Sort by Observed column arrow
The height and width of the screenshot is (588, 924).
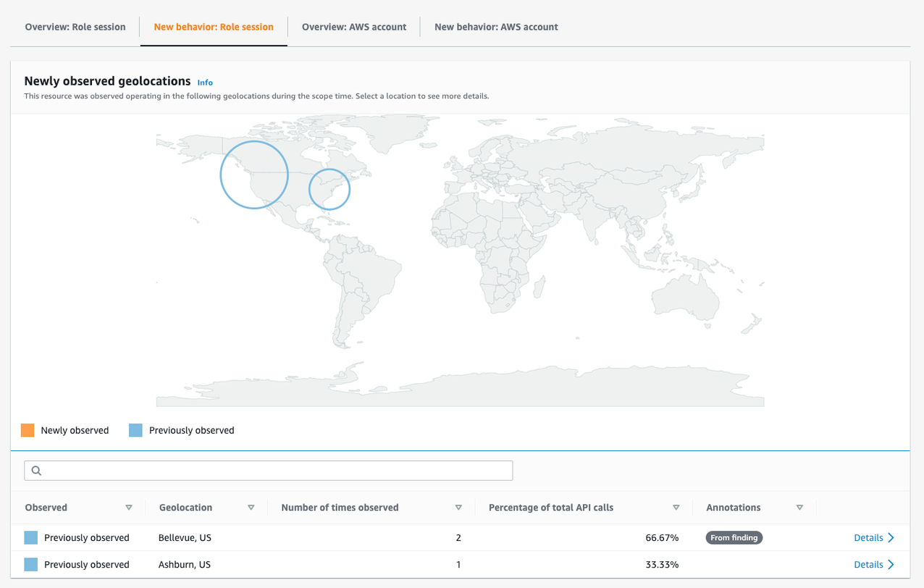129,508
